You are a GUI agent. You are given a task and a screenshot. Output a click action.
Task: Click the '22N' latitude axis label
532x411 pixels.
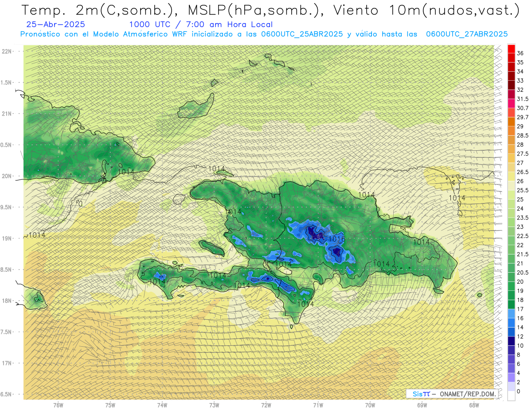click(6, 51)
